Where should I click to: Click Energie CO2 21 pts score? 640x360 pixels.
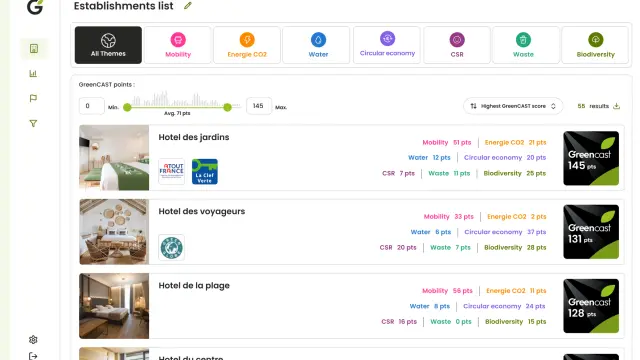pyautogui.click(x=515, y=142)
